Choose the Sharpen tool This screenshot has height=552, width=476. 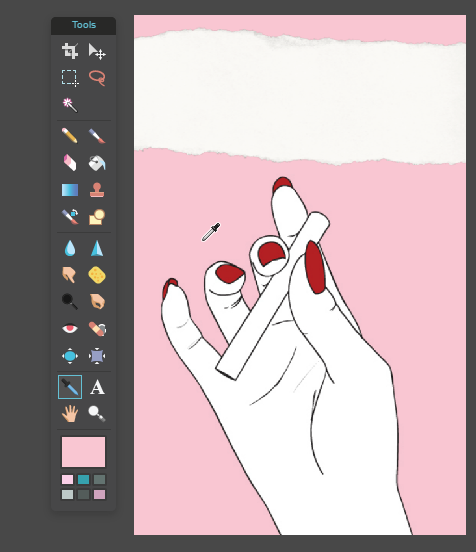click(x=97, y=248)
